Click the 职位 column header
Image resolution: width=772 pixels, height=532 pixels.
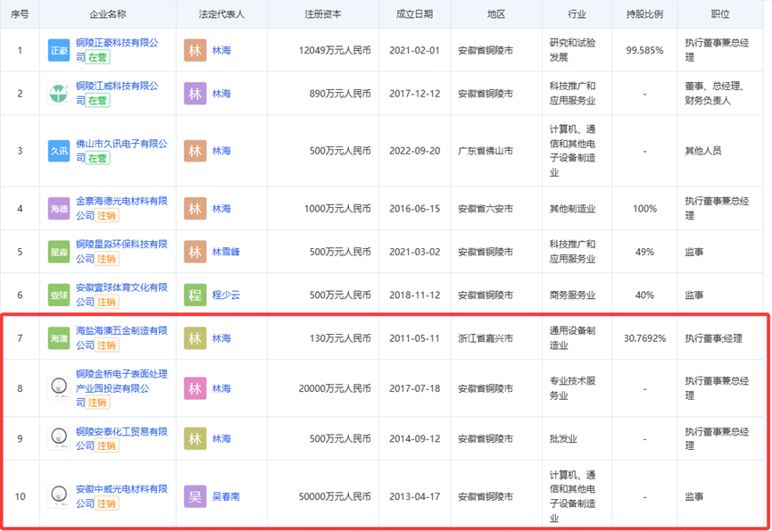(720, 14)
